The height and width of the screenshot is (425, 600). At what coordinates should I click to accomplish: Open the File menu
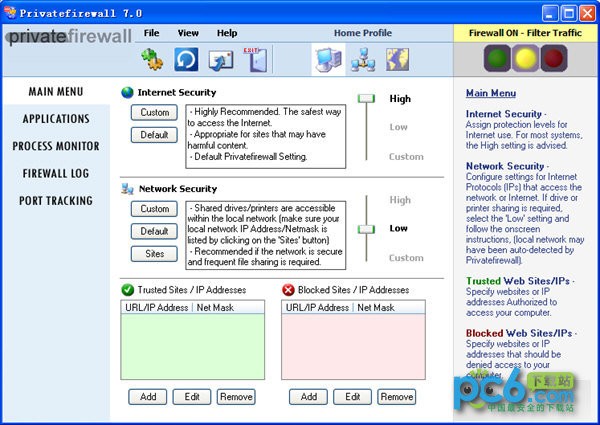coord(152,33)
